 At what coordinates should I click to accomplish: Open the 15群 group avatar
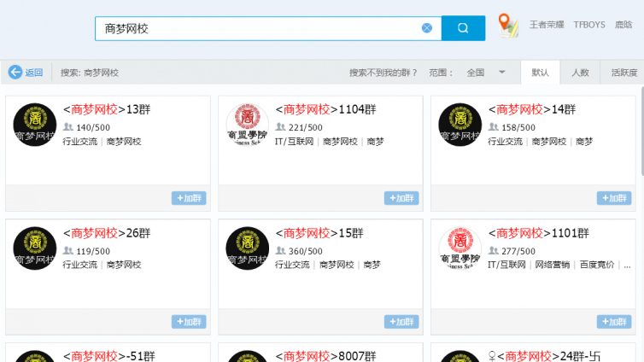pos(247,248)
